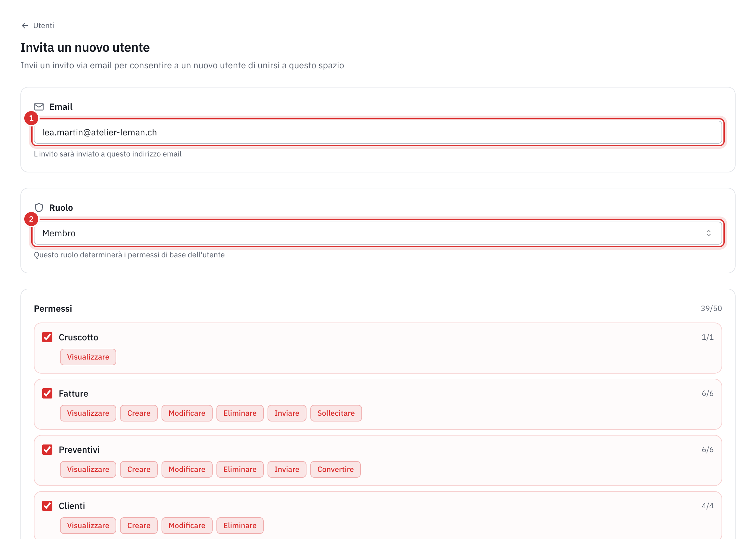756x539 pixels.
Task: Click the envelope icon beside Email
Action: pyautogui.click(x=39, y=107)
